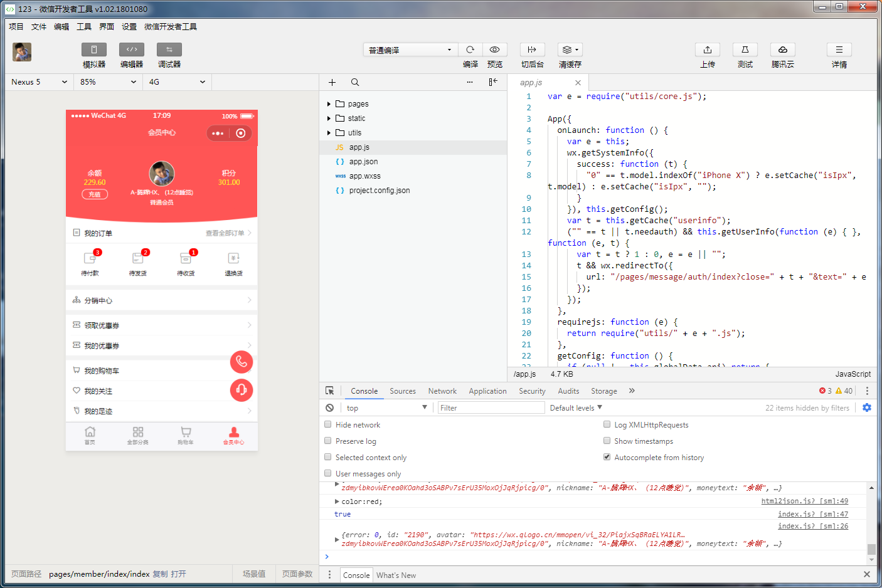This screenshot has height=588, width=882.
Task: Click the user avatar in toolbar
Action: [x=22, y=52]
